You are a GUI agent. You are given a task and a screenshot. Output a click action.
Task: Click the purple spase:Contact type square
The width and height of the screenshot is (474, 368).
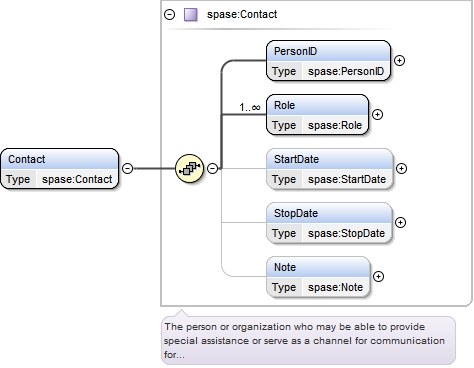191,15
